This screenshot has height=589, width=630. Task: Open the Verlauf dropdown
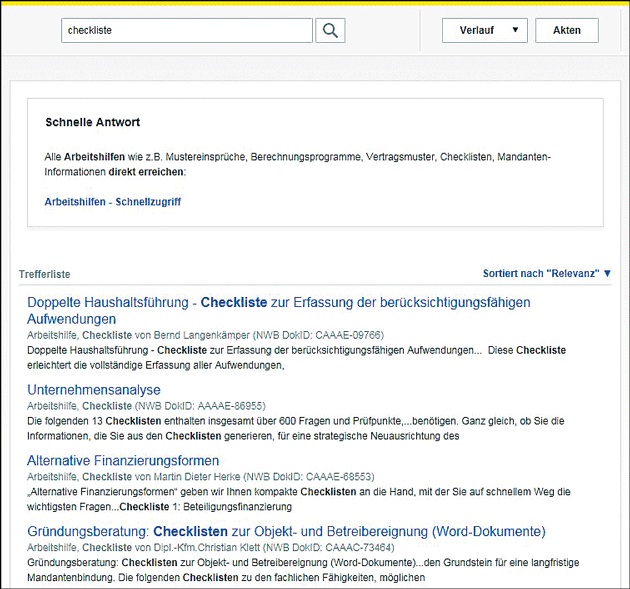(x=484, y=30)
